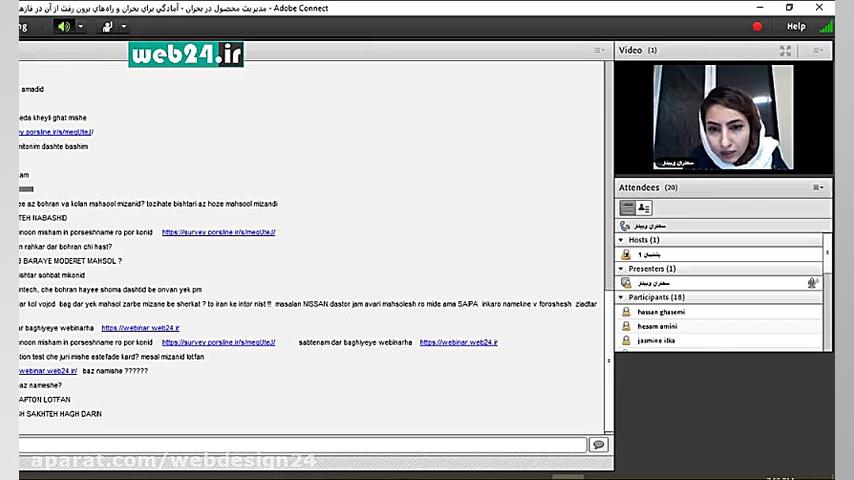854x480 pixels.
Task: Open raise hand status dropdown arrow
Action: pyautogui.click(x=124, y=27)
